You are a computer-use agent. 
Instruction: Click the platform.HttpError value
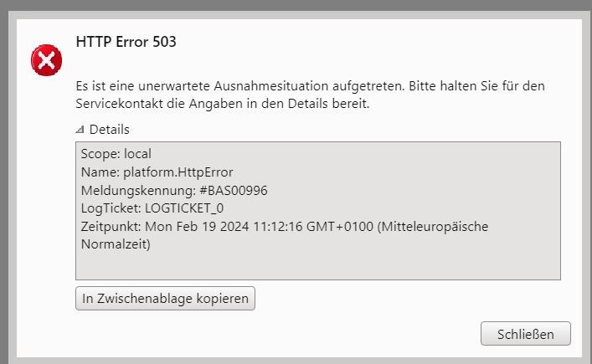coord(178,172)
